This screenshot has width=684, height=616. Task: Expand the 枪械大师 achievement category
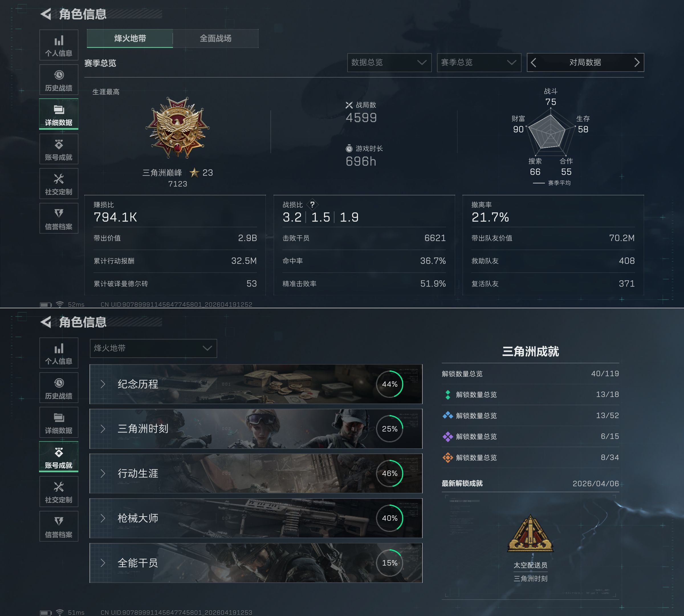click(x=256, y=518)
